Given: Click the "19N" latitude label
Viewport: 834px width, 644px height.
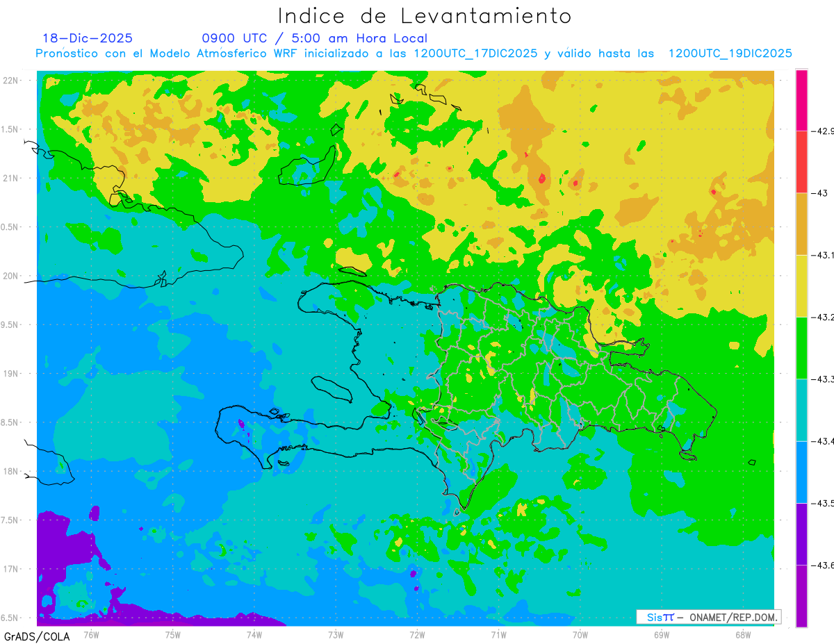Looking at the screenshot, I should [11, 373].
